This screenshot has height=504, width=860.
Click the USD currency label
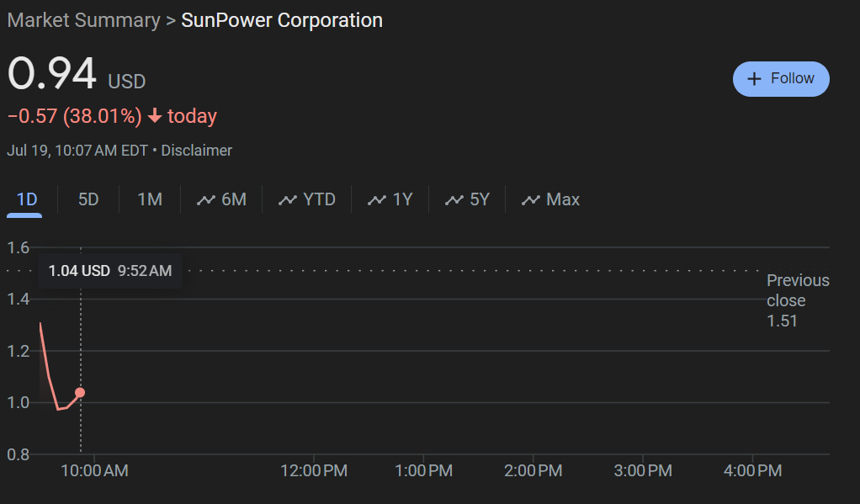[x=127, y=82]
